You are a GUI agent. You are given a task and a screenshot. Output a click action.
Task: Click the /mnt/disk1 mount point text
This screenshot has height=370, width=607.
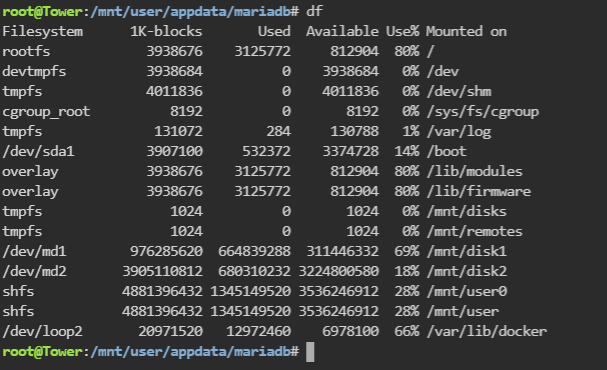pos(467,252)
